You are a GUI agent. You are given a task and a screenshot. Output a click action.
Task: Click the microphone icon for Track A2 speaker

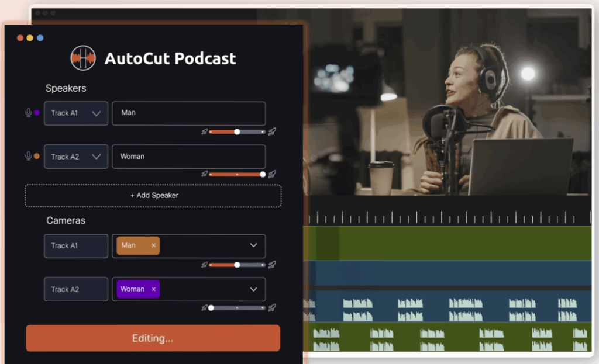tap(28, 156)
